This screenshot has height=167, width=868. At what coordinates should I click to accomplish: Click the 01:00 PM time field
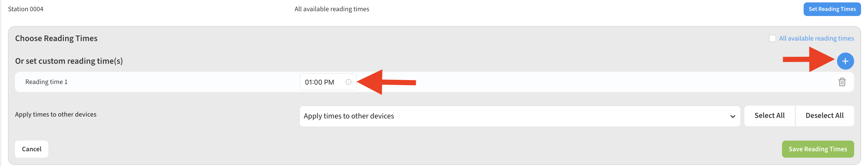pyautogui.click(x=320, y=82)
